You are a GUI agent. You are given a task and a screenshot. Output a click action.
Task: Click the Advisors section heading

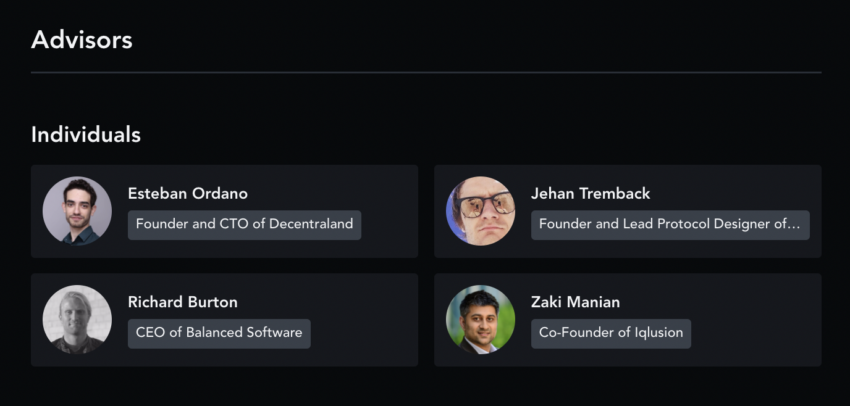point(82,40)
